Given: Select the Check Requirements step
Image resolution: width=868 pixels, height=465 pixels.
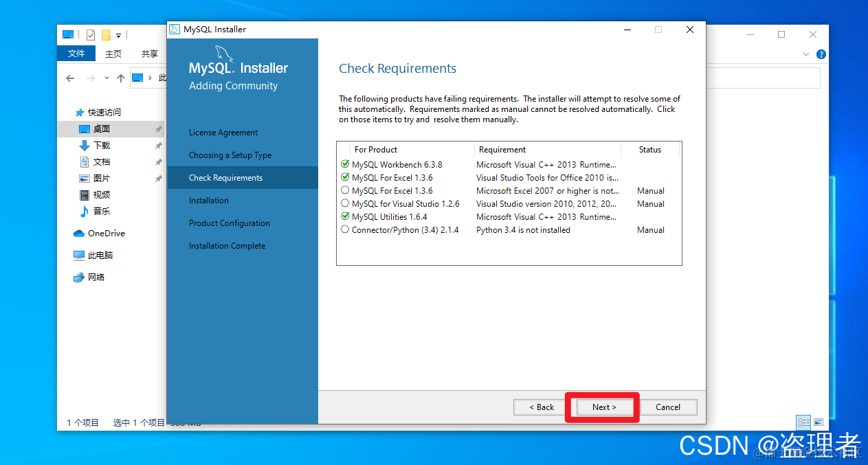Looking at the screenshot, I should point(243,177).
